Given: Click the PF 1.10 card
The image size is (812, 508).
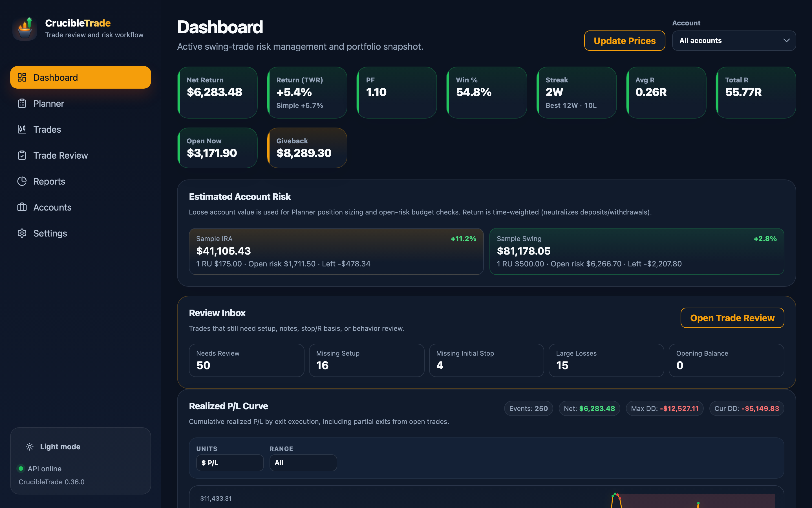Looking at the screenshot, I should pos(397,92).
